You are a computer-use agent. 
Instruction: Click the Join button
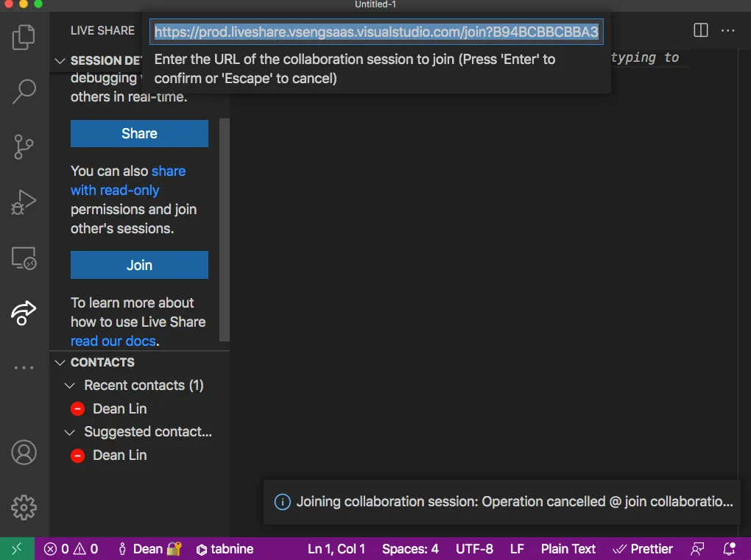coord(139,265)
